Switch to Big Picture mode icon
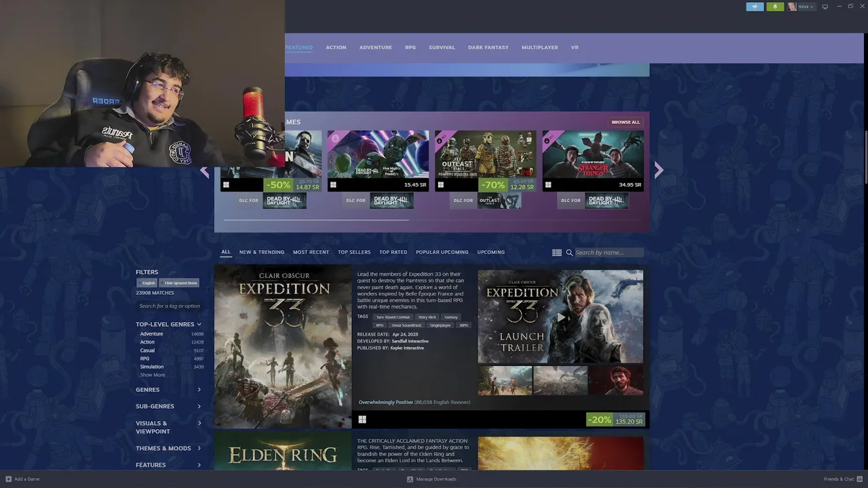Image resolution: width=868 pixels, height=488 pixels. tap(825, 7)
